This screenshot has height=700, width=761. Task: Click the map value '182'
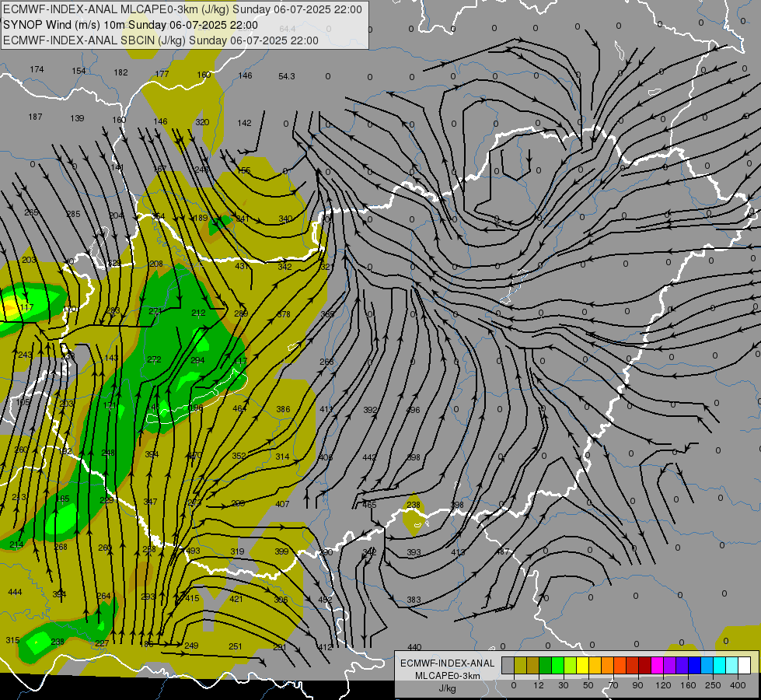[x=120, y=72]
